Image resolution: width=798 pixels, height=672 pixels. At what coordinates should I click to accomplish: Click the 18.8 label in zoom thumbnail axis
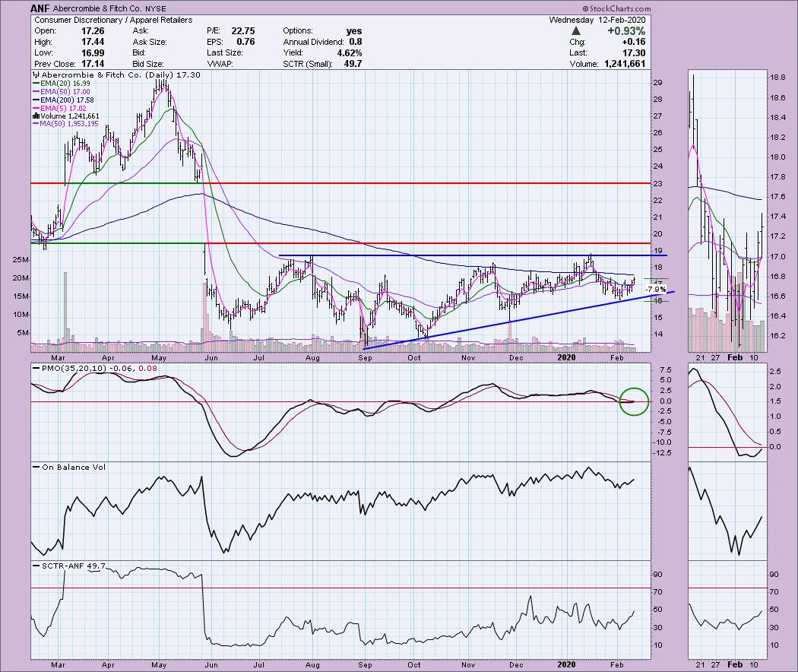pyautogui.click(x=777, y=78)
